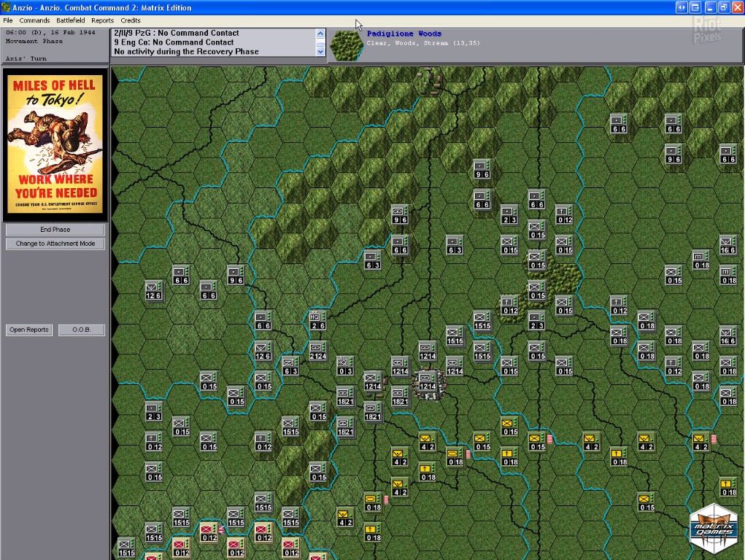Click the Miles of Hell to Tokyo poster
The height and width of the screenshot is (560, 745).
coord(55,144)
